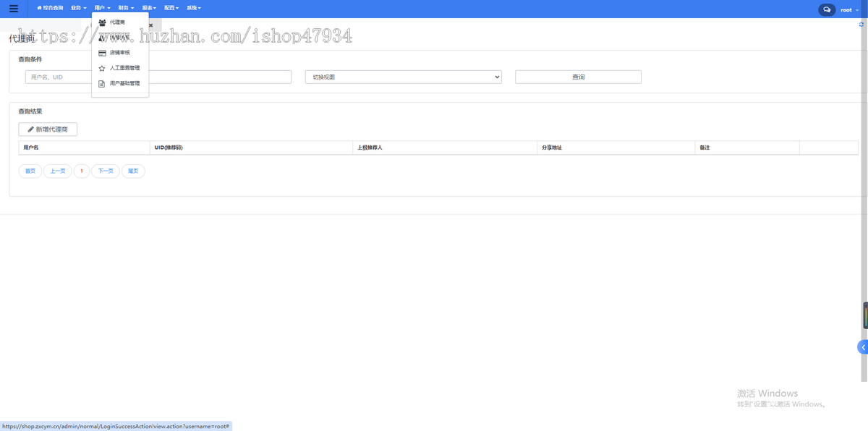
Task: Select 店铺审核 menu entry
Action: tap(120, 53)
